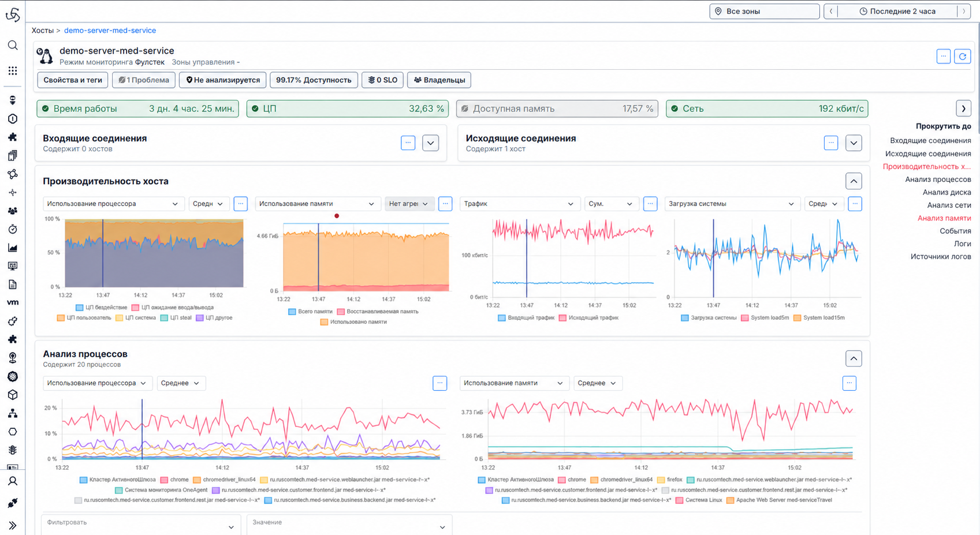The width and height of the screenshot is (980, 535).
Task: Jump to Логи in scroll menu
Action: tap(962, 244)
